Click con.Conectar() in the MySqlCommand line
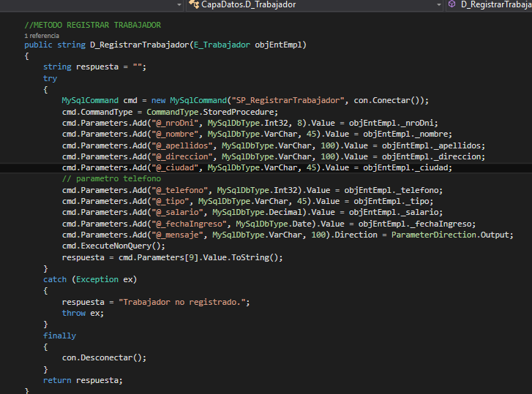Viewport: 532px width, 394px height. 389,101
